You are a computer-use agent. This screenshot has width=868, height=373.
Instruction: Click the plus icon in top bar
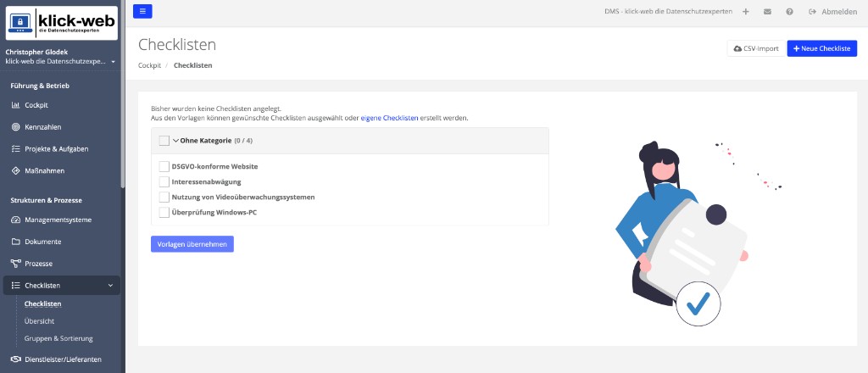[x=746, y=12]
